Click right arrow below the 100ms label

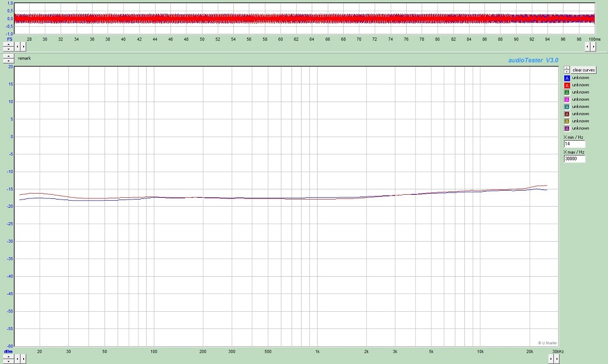[593, 46]
